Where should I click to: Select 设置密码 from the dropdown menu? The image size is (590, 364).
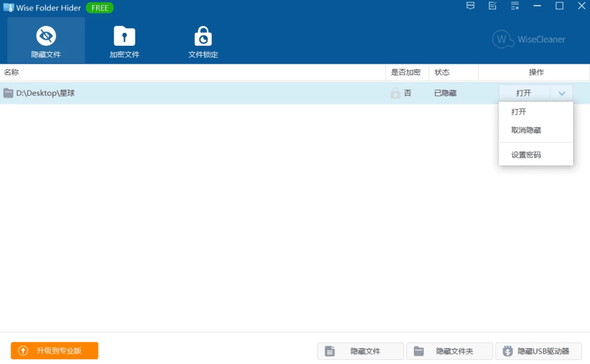click(x=526, y=155)
